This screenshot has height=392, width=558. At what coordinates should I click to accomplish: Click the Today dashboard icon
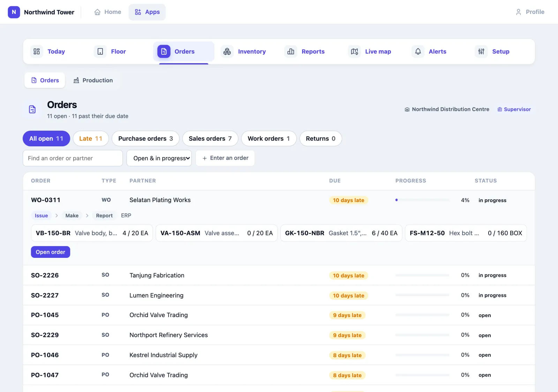(37, 52)
